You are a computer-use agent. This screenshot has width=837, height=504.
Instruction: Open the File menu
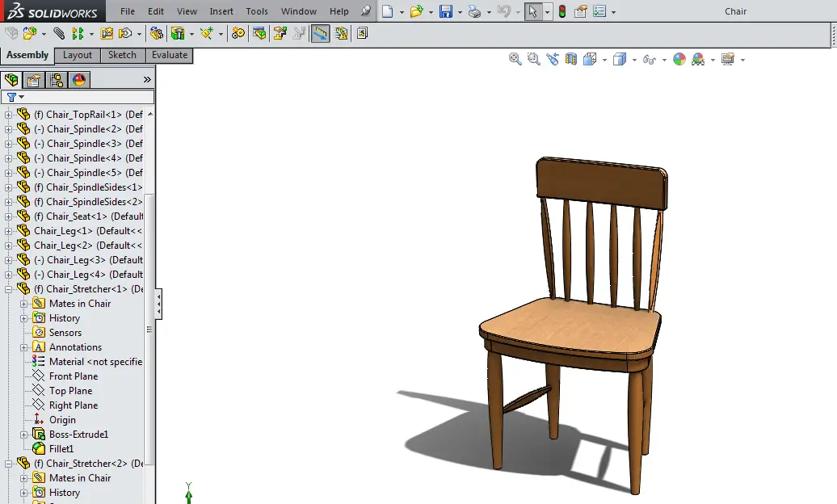[x=128, y=11]
